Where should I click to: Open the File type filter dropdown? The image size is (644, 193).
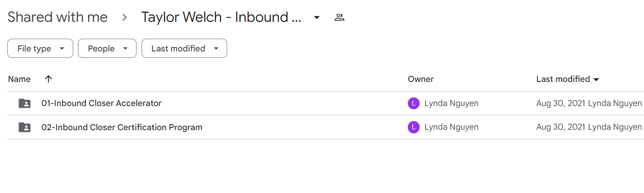coord(40,48)
